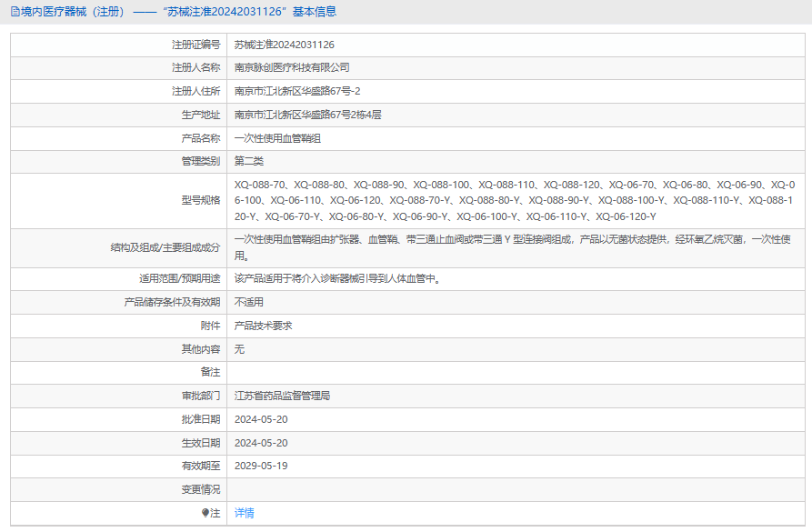Click intended use text 该产品适用于将介入诊断器械引导到人体血管中

(337, 278)
